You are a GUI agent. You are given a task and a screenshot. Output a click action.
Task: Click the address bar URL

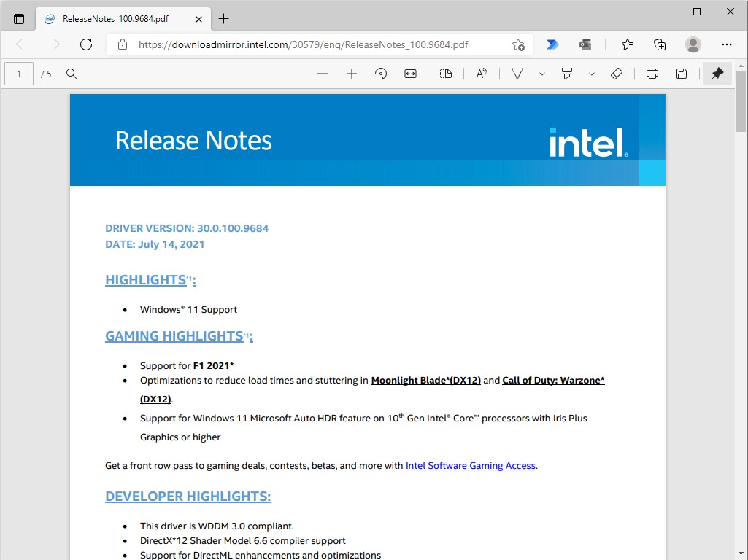pyautogui.click(x=304, y=44)
